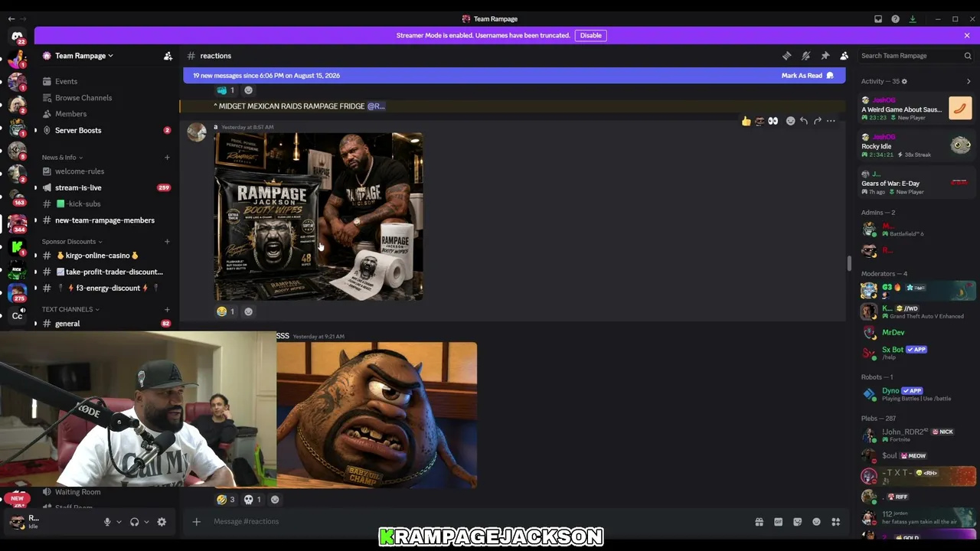980x551 pixels.
Task: Click Search Team Rampage field
Action: point(916,56)
